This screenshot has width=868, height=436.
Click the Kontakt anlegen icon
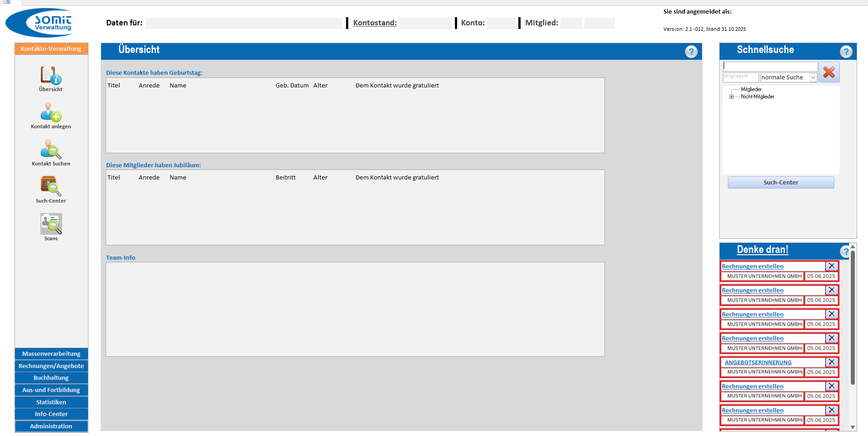click(x=51, y=112)
